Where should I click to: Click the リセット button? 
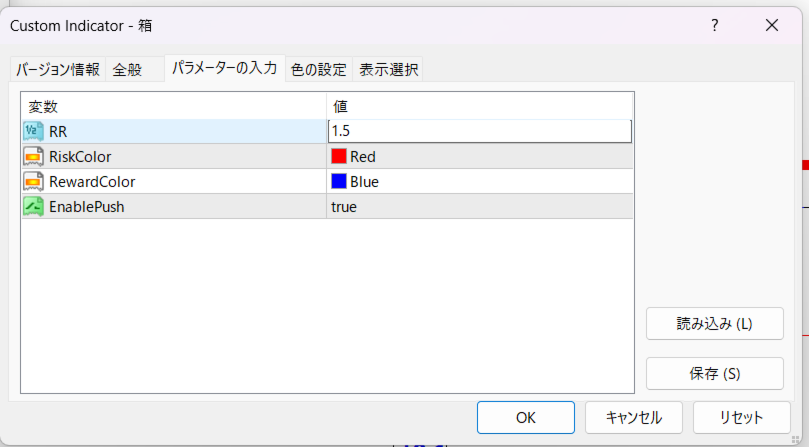[x=727, y=417]
